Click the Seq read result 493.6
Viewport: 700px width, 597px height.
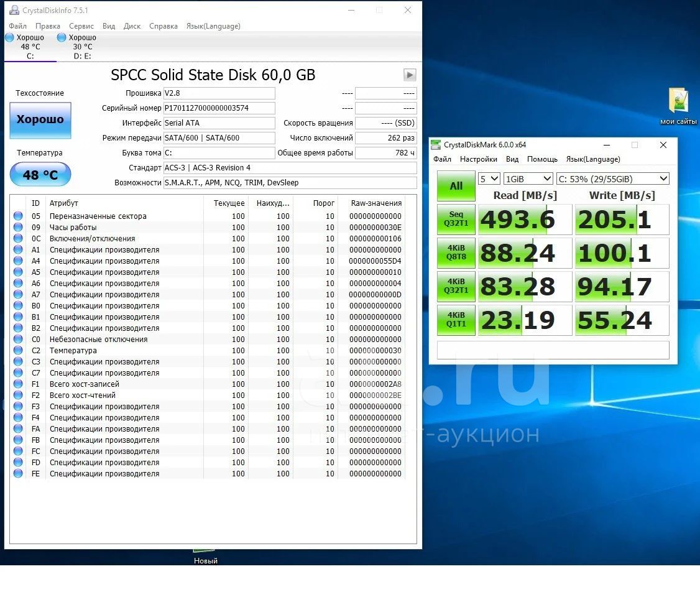coord(525,220)
